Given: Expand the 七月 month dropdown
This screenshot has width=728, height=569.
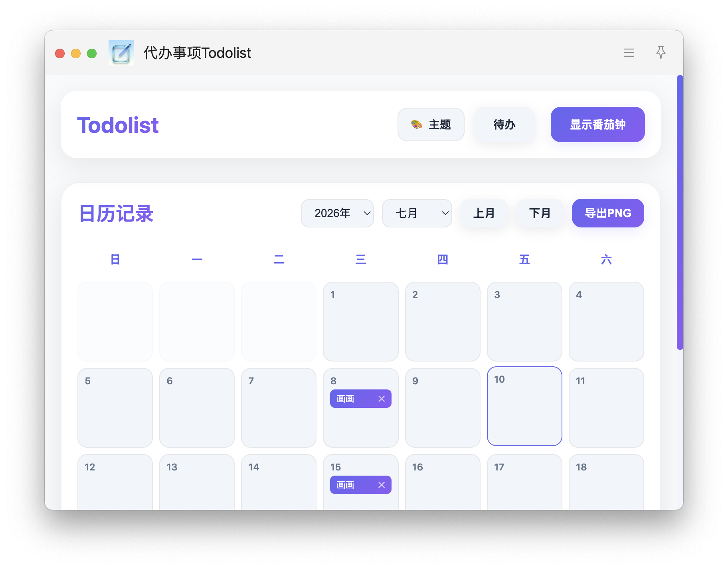Looking at the screenshot, I should click(417, 213).
